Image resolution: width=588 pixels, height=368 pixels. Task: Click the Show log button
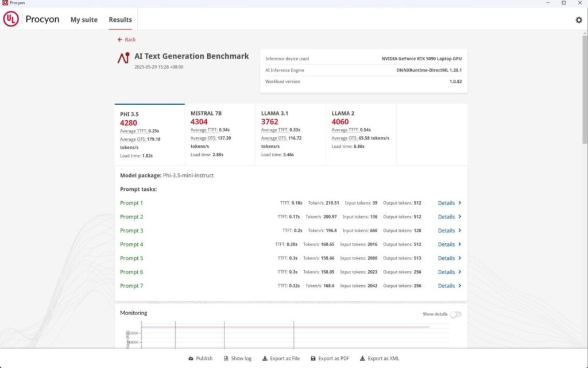point(237,358)
